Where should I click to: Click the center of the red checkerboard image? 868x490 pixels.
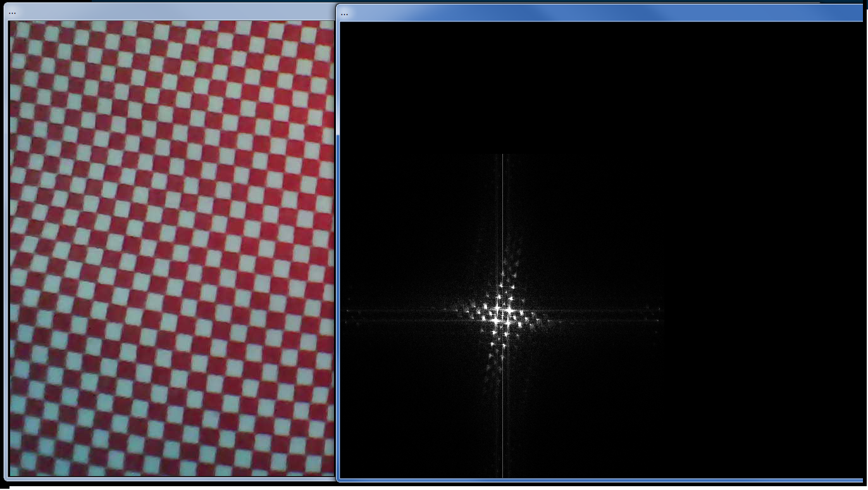tap(171, 248)
